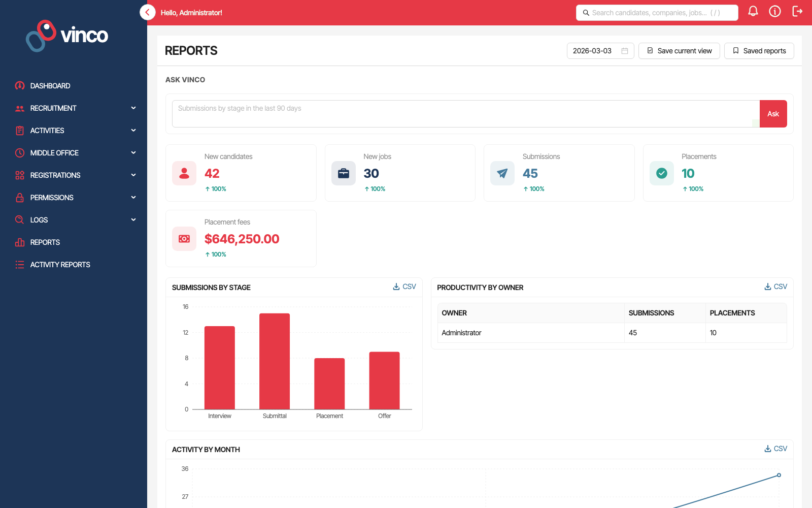Viewport: 812px width, 508px height.
Task: Download Activity by Month CSV
Action: point(776,449)
